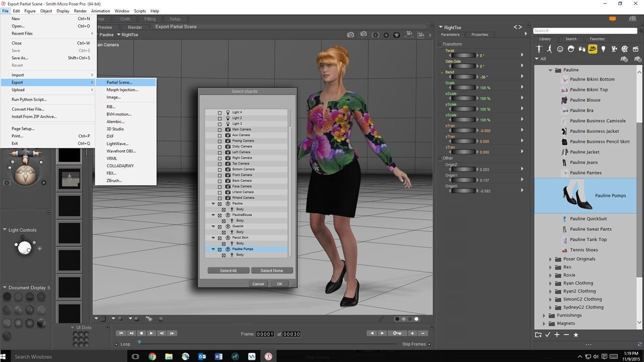Switch to the Properties tab
644x362 pixels.
[x=479, y=35]
